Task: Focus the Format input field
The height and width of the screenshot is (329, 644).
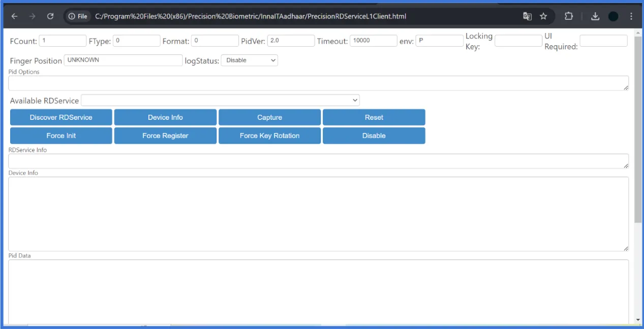Action: click(x=215, y=41)
